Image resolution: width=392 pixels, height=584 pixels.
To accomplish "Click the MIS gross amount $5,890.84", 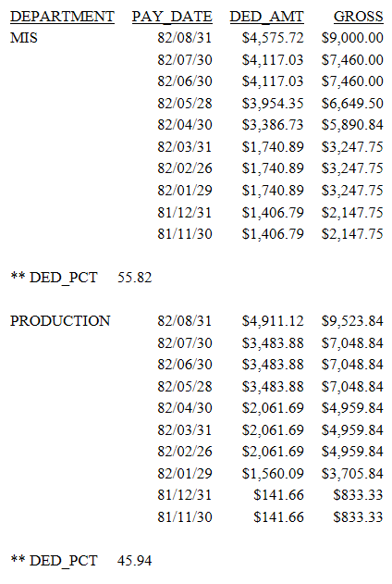I will [352, 125].
